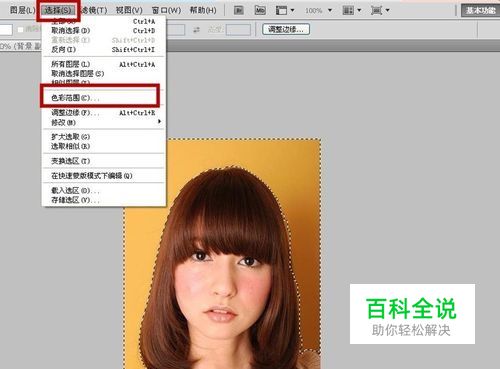
Task: Click the 基本功能 workspace button
Action: [x=481, y=10]
